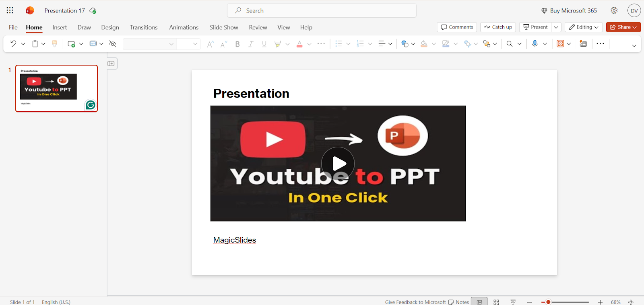The height and width of the screenshot is (305, 644).
Task: Click the Catch up button
Action: [498, 27]
